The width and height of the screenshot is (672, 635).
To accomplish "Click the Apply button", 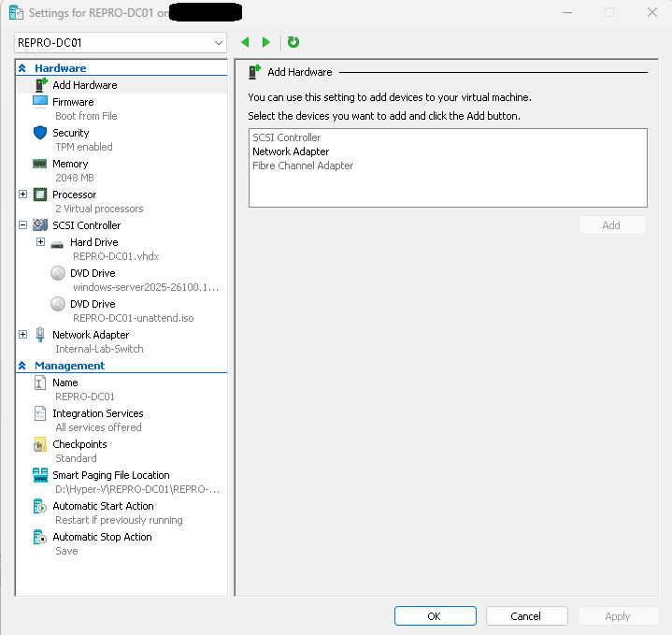I will click(x=618, y=616).
